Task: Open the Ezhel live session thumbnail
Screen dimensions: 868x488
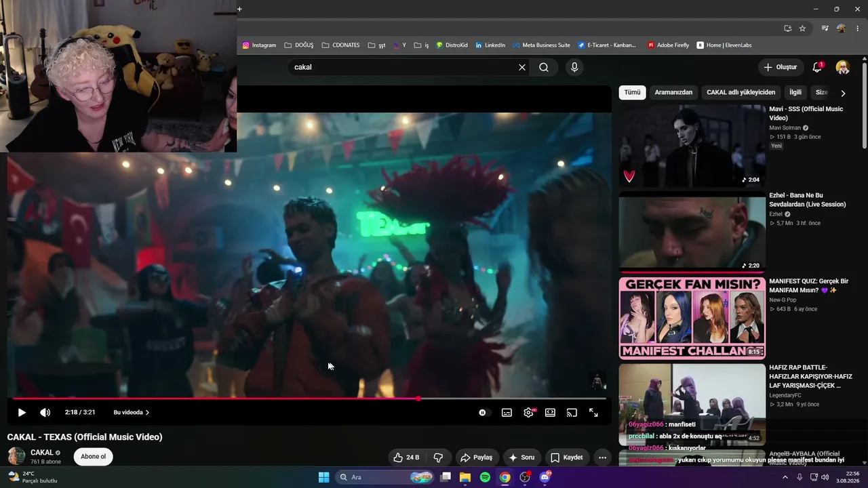Action: 692,232
